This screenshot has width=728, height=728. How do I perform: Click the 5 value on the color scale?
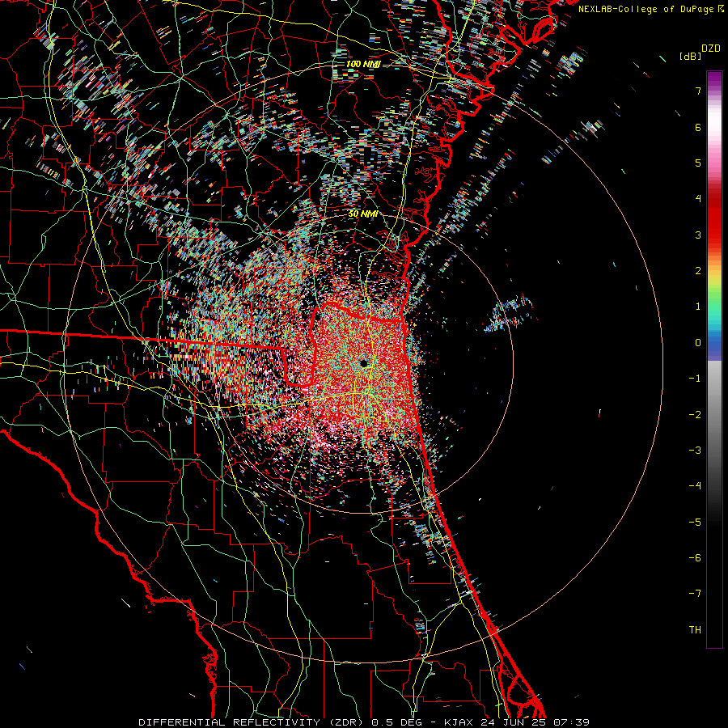pos(698,163)
